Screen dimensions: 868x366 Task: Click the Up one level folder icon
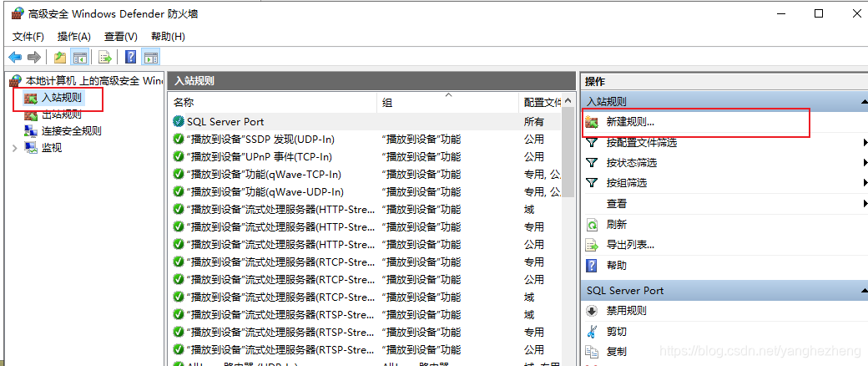[60, 57]
